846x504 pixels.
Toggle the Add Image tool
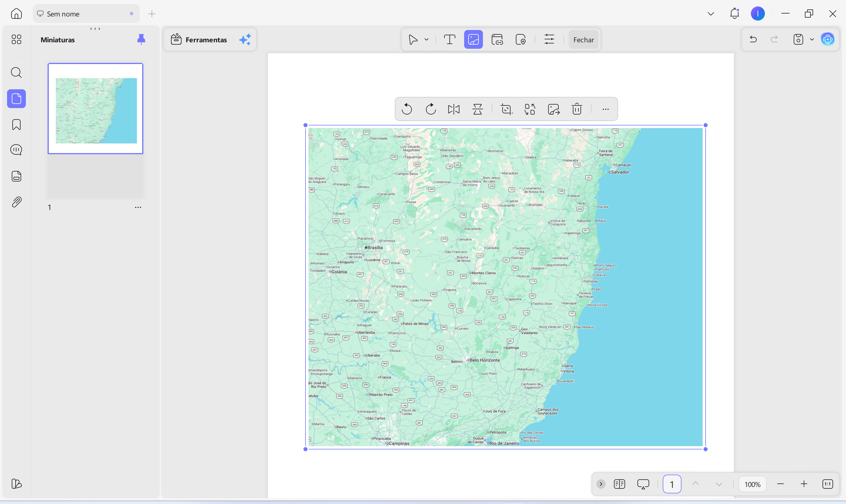click(x=474, y=40)
